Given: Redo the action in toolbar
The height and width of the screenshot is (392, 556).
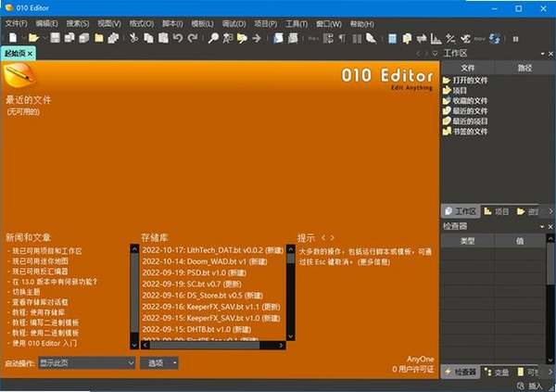Looking at the screenshot, I should pos(193,38).
